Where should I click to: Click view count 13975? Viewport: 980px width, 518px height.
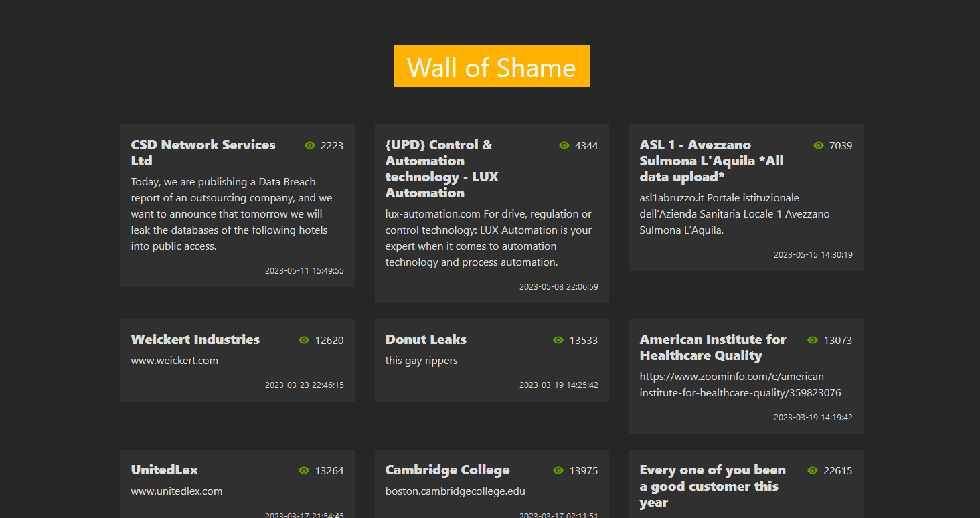click(584, 470)
